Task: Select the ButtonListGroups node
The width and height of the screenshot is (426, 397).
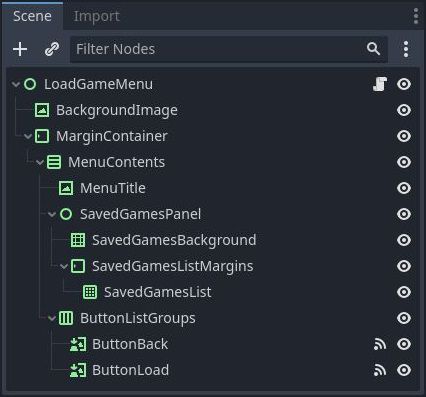Action: pyautogui.click(x=138, y=318)
